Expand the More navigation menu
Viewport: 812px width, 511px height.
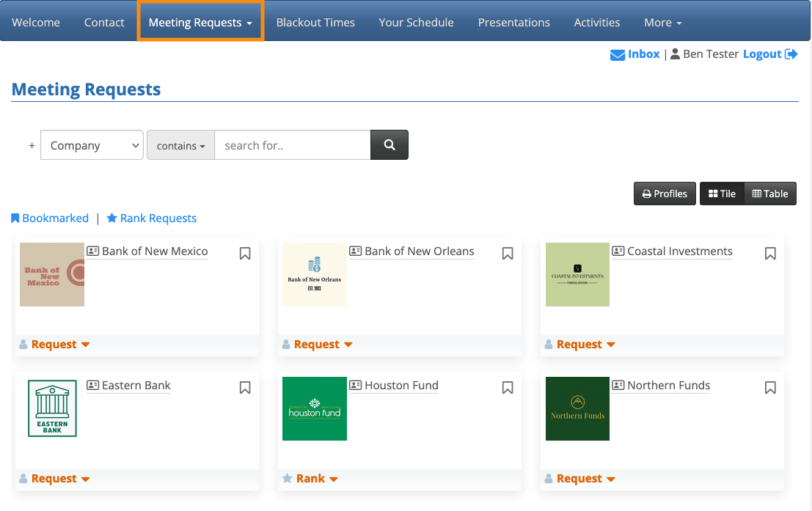click(663, 22)
